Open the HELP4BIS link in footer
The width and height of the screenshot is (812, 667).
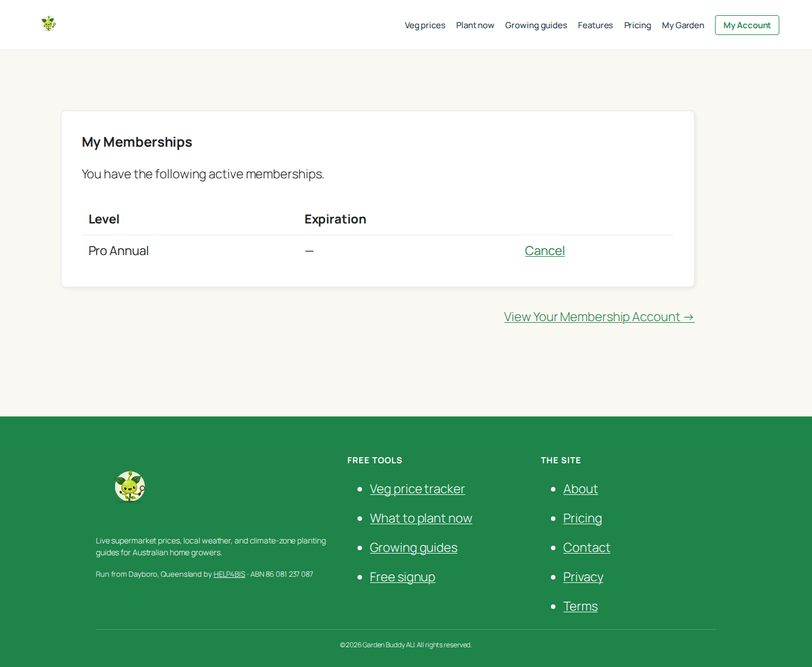tap(229, 574)
